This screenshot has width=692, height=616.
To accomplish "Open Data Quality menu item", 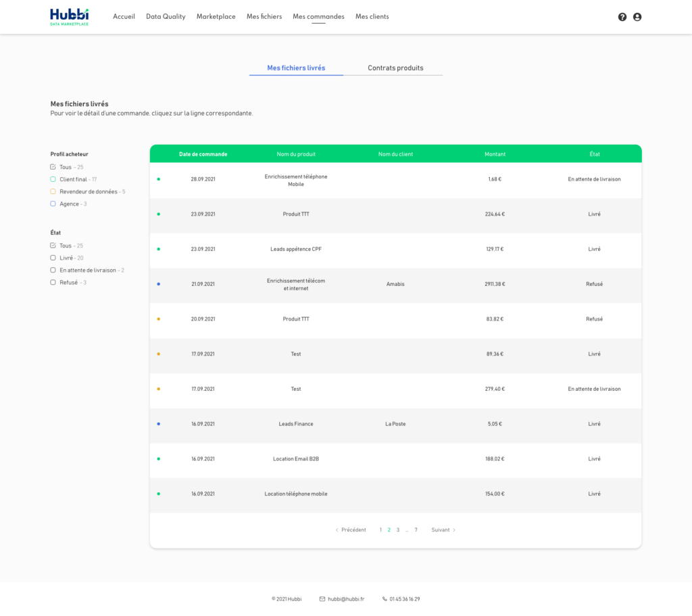I will (166, 17).
